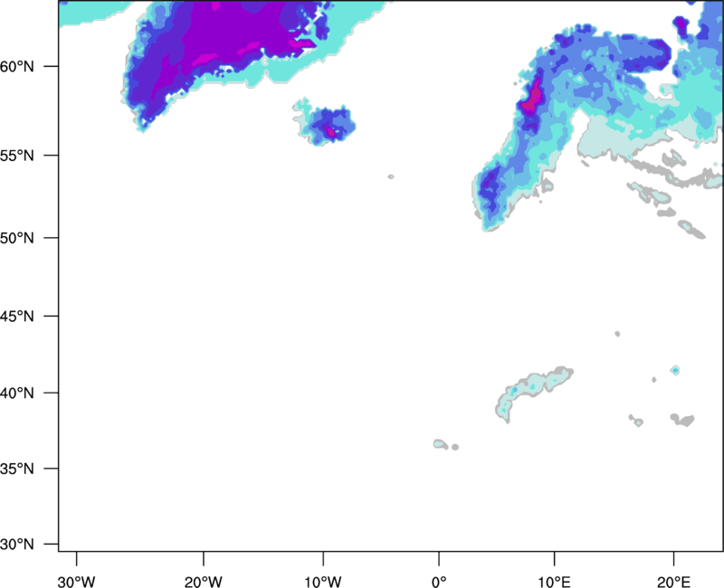Click the 10°E longitude label
724x588 pixels.
[554, 582]
